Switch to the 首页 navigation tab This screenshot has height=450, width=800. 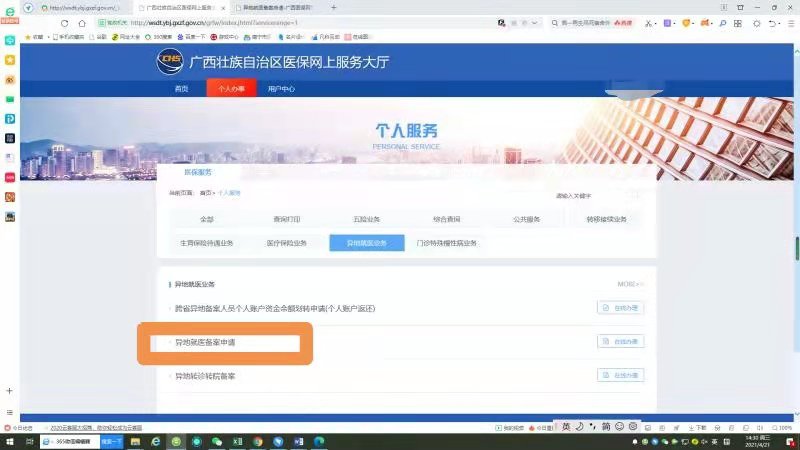181,89
